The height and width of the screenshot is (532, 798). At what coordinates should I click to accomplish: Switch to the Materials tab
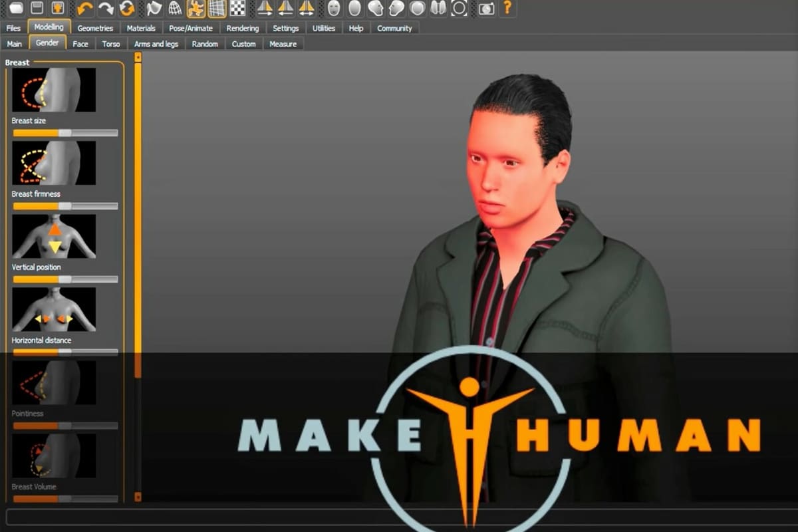[x=141, y=28]
